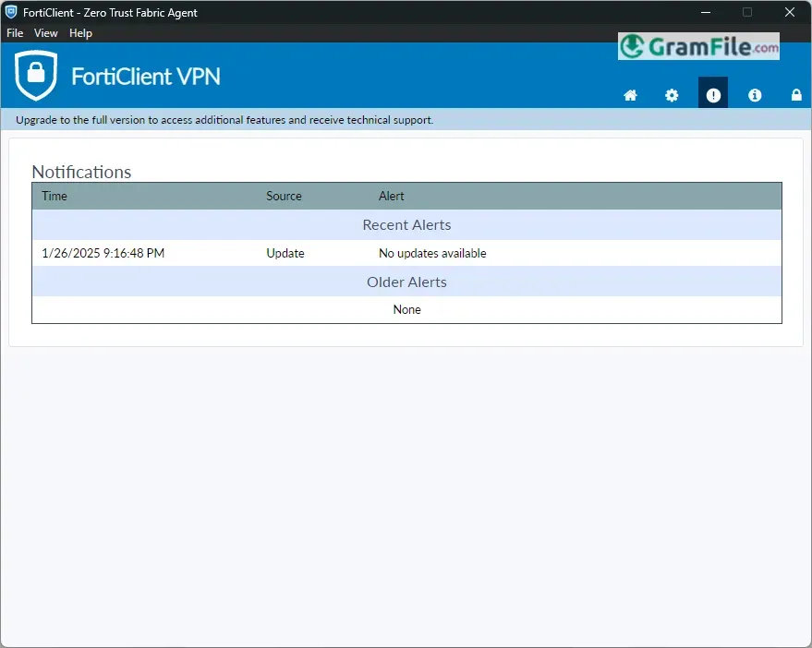
Task: Click the title bar FortiClient icon
Action: [x=11, y=12]
